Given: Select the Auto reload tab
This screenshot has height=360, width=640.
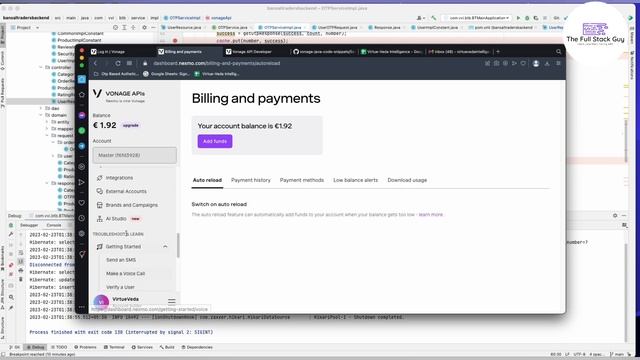Looking at the screenshot, I should point(207,180).
